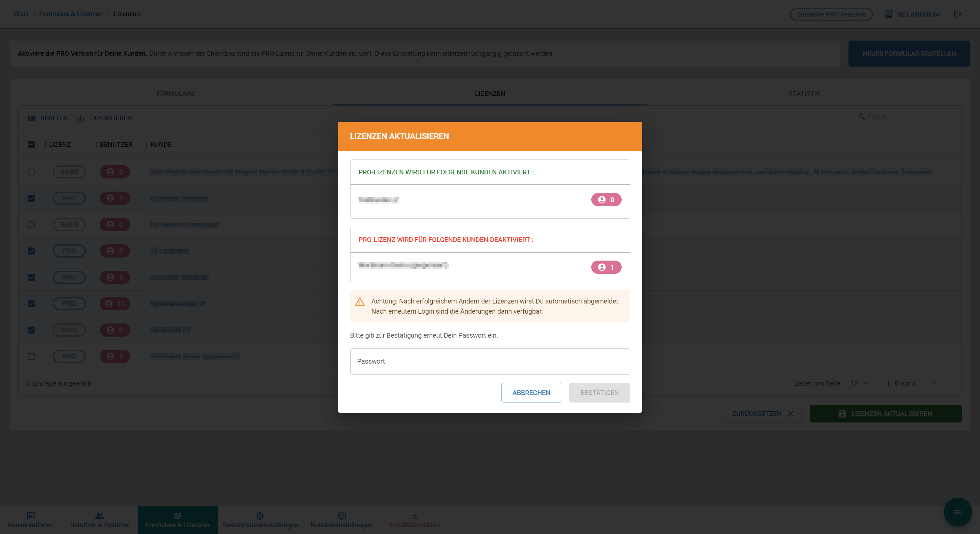Uncheck the PRO row with 11 users

tap(31, 304)
